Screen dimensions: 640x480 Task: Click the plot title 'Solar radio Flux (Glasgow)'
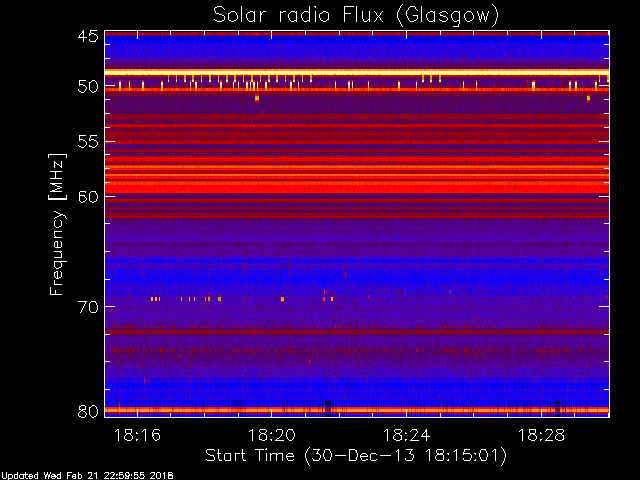coord(356,16)
